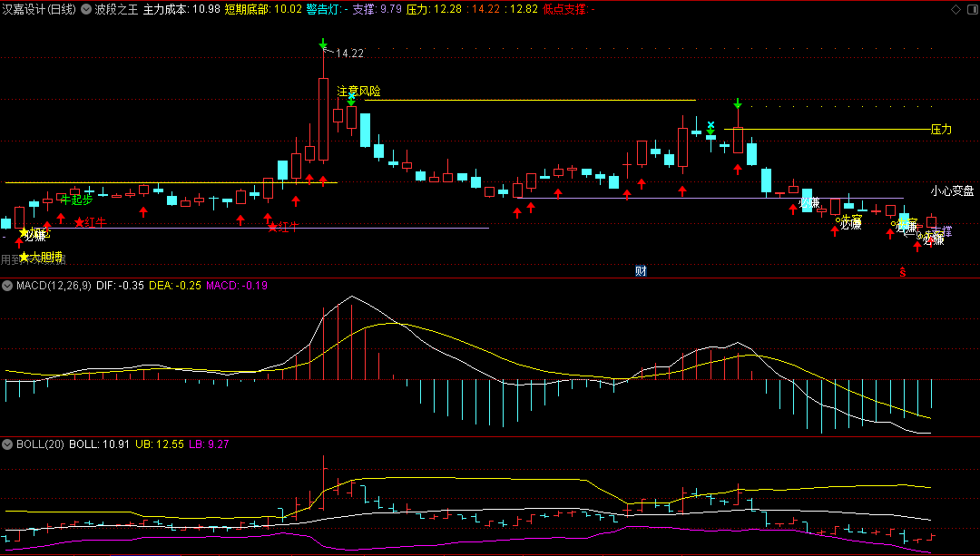Click the MACD: -0.19 value
The image size is (980, 556).
[x=237, y=286]
